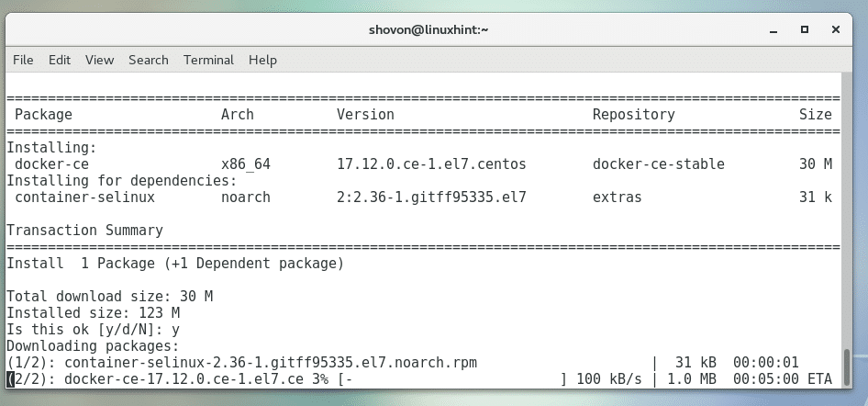Click version text 2:2.36-1.gitff95335.el7
This screenshot has width=868, height=406.
coord(431,197)
